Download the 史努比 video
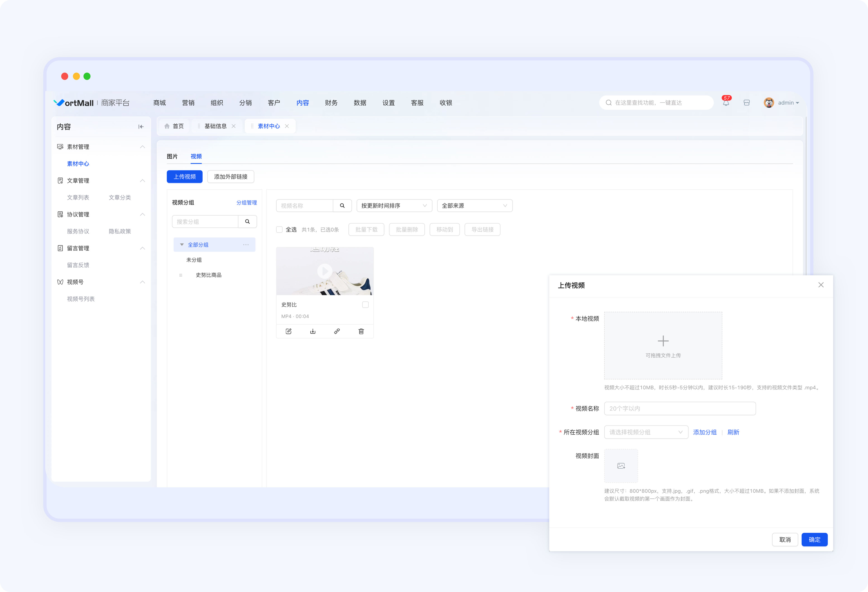868x592 pixels. tap(313, 331)
